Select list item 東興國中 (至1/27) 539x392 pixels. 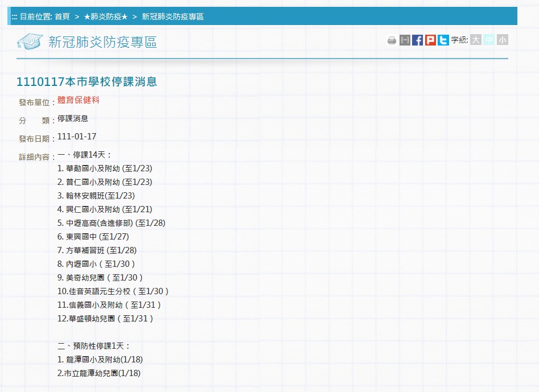click(93, 237)
